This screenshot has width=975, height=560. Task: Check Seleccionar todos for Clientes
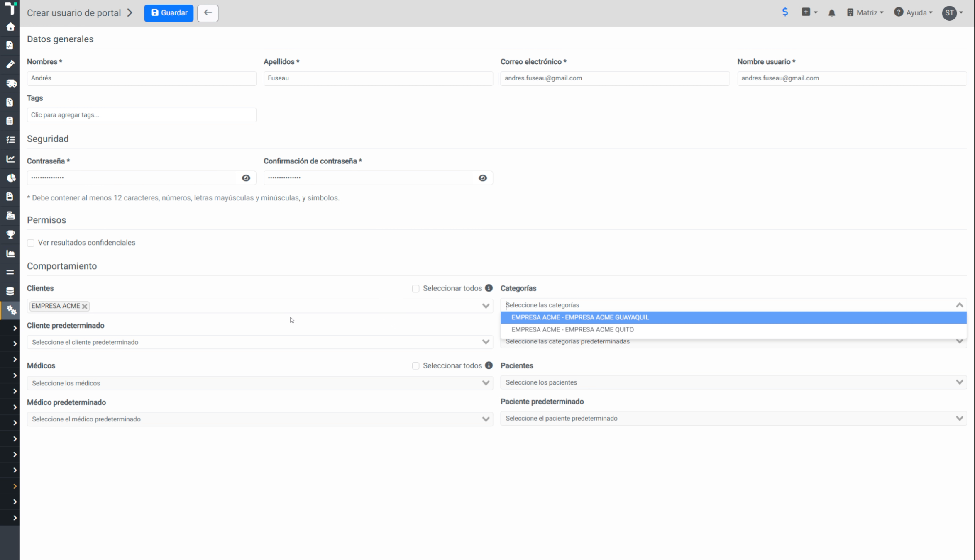coord(415,288)
